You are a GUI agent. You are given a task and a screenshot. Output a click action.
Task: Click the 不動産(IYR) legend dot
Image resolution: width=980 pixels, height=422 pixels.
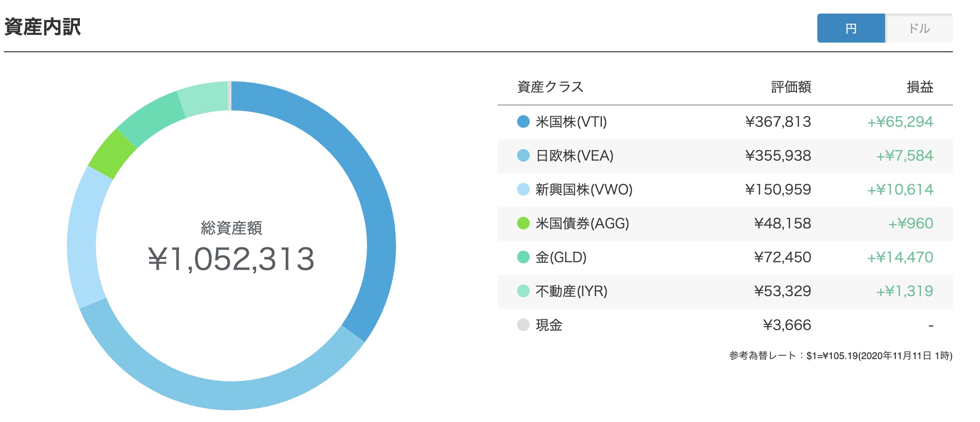523,291
